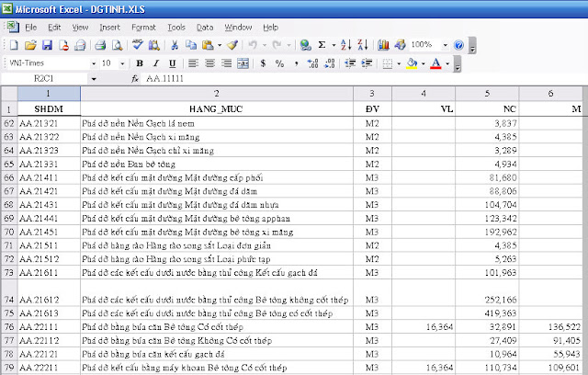Select row 70 header

click(8, 232)
